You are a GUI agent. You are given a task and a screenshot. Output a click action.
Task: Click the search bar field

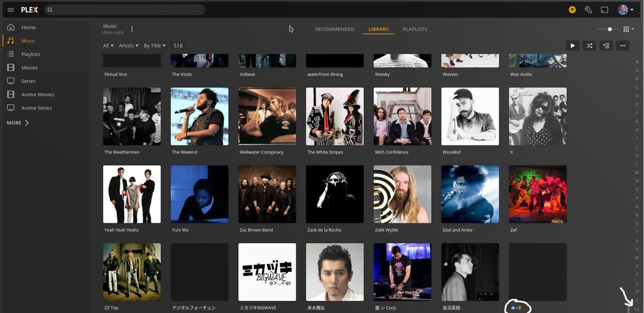125,10
